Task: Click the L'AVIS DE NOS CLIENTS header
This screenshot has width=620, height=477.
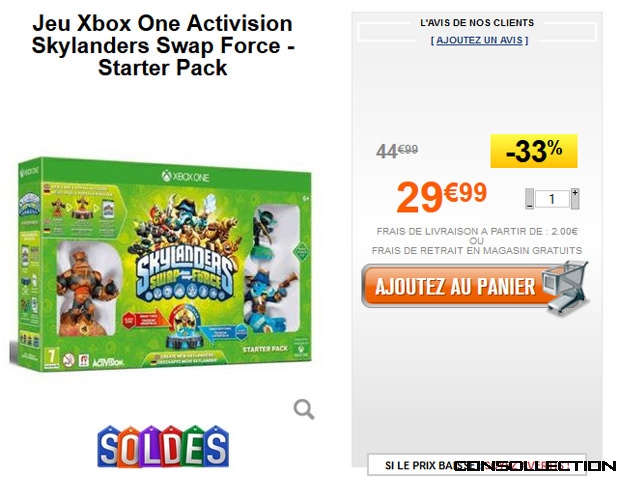Action: tap(477, 23)
